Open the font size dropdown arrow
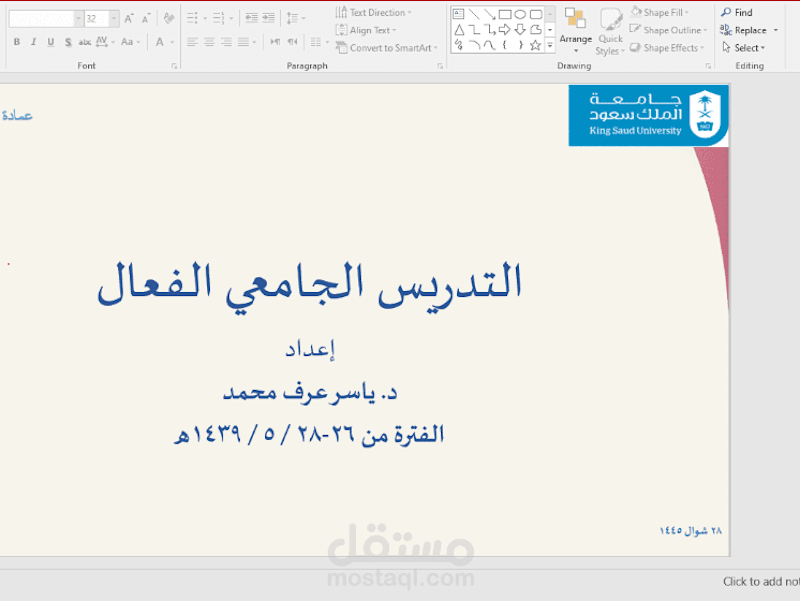The height and width of the screenshot is (601, 800). [114, 19]
